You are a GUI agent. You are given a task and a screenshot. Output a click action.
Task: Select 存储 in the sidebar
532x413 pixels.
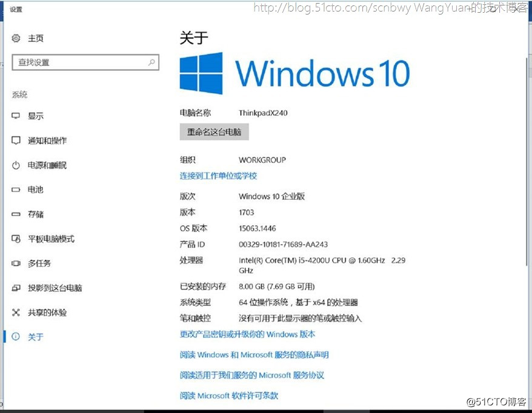[36, 214]
